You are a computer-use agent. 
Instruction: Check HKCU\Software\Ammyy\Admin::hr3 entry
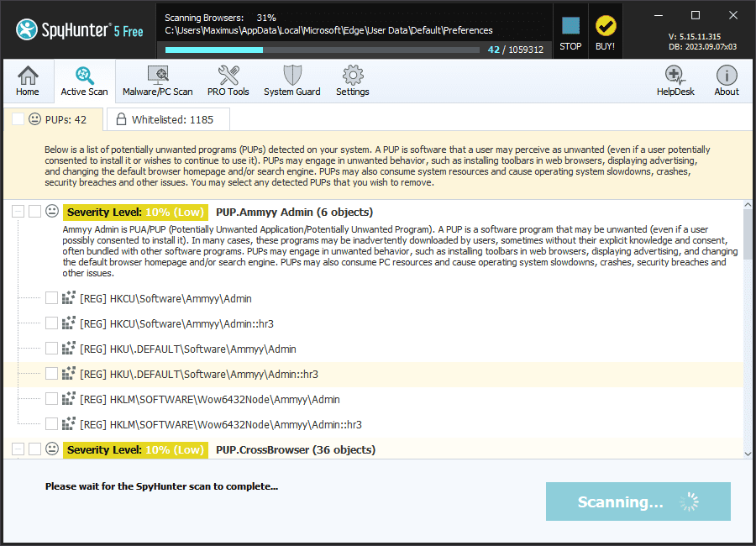coord(51,323)
